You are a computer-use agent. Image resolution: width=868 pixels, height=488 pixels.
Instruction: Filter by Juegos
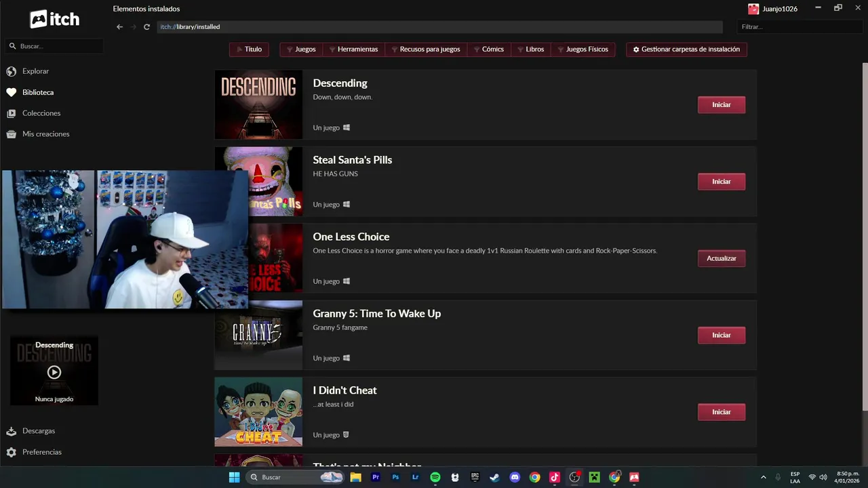click(301, 49)
